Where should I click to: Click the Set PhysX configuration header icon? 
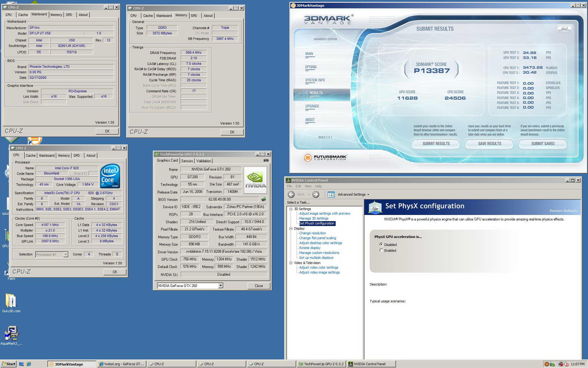tap(375, 207)
